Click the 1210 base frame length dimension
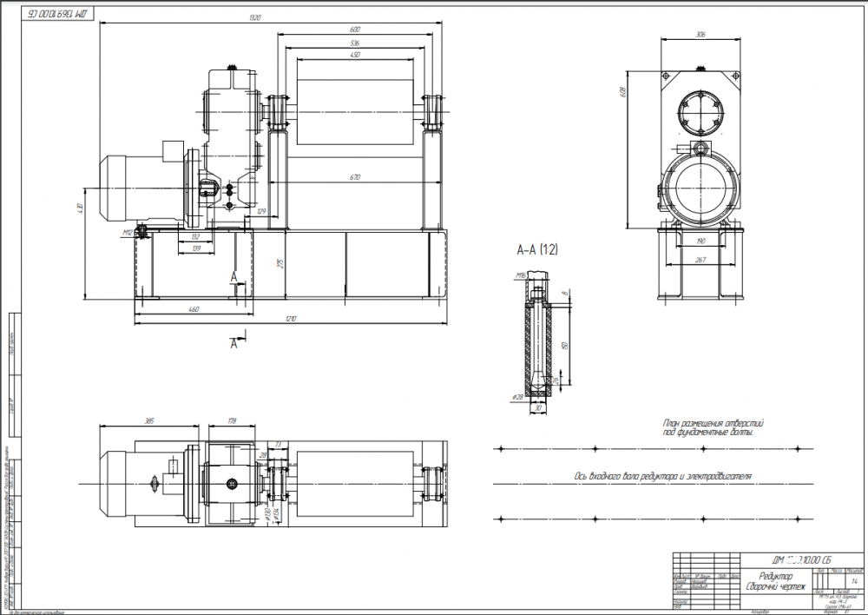This screenshot has height=615, width=868. coord(291,319)
